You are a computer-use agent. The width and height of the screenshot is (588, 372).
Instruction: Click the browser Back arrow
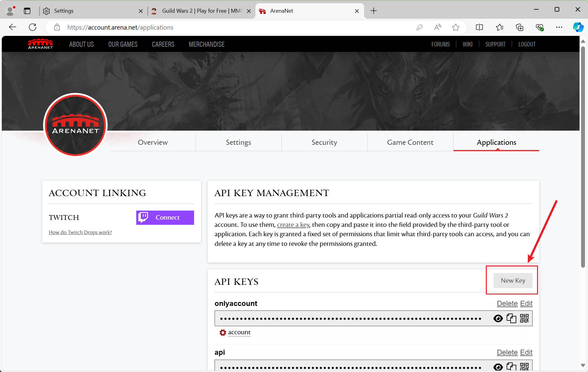13,27
